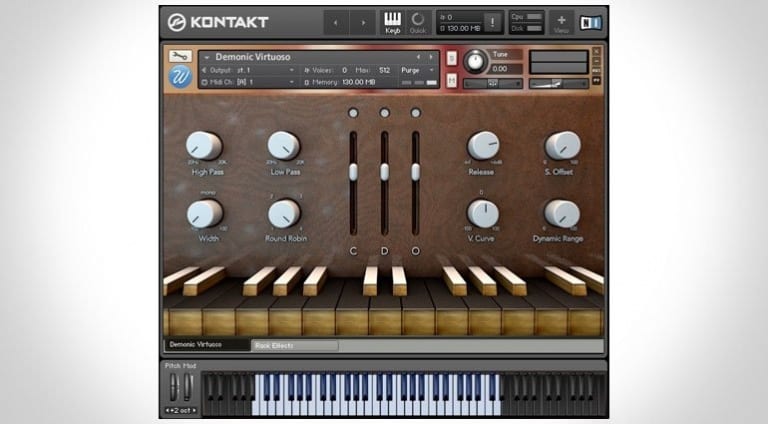Toggle the Mute M button
Screen dimensions: 768x424
coord(452,80)
